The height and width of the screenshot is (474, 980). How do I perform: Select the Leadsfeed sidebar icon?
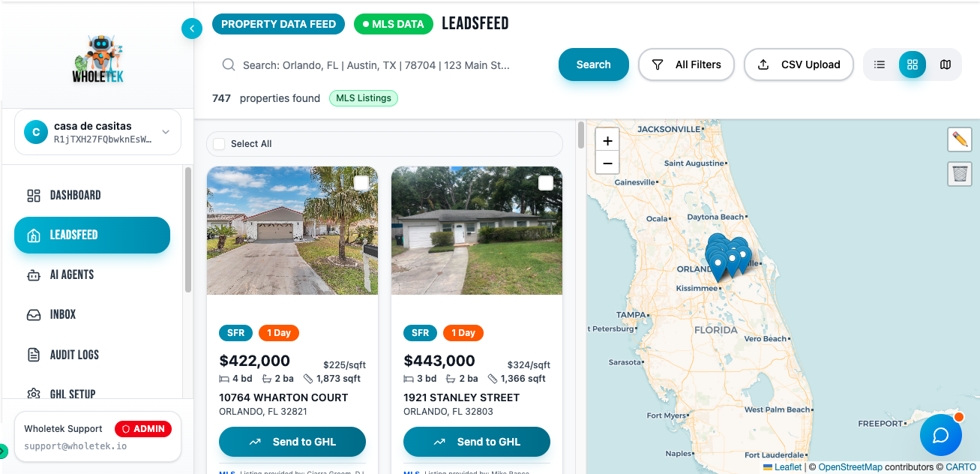pyautogui.click(x=33, y=235)
